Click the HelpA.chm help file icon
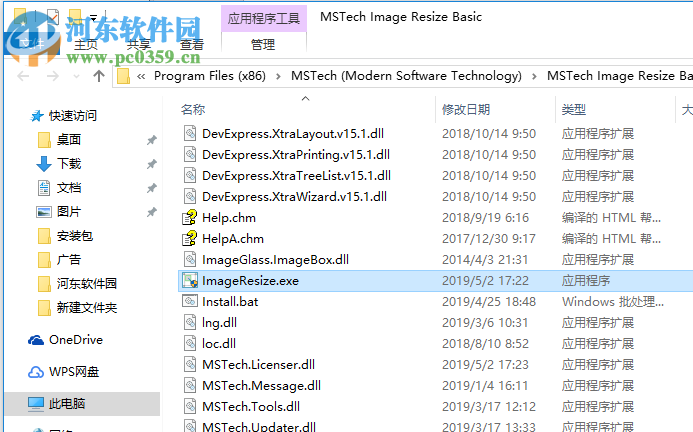 190,238
